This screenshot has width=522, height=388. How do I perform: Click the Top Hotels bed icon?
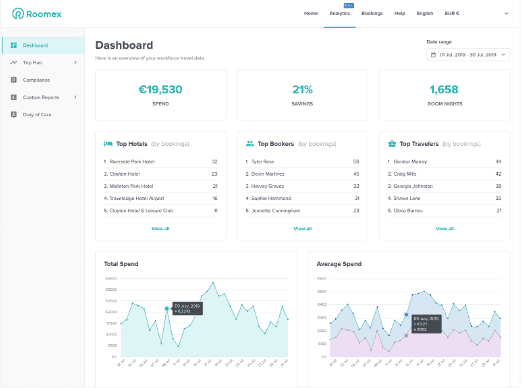[x=108, y=144]
